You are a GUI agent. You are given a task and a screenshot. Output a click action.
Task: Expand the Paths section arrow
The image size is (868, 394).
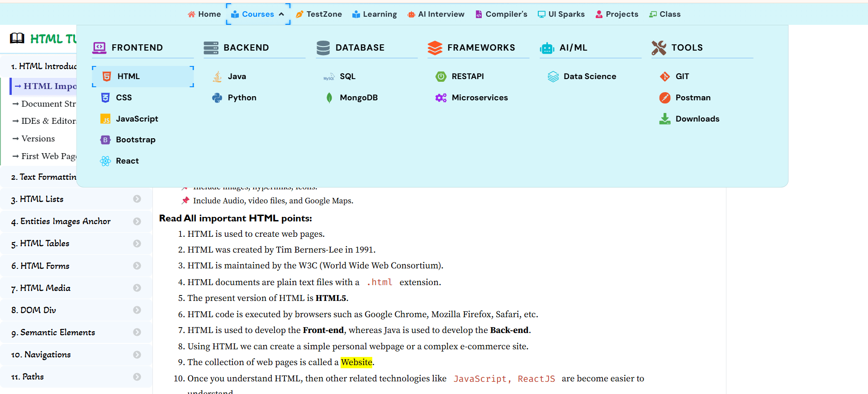(x=137, y=377)
